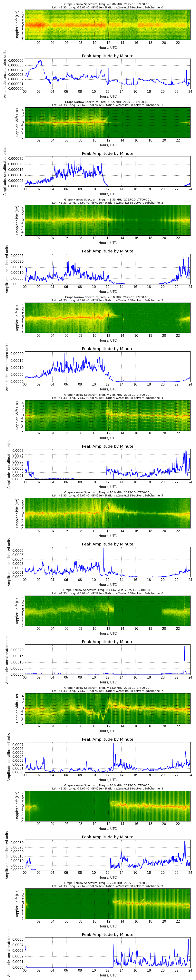The height and width of the screenshot is (980, 196).
Task: Click the Peak Amplitude title under 25.0 MHz spectrogram
Action: coord(108,934)
